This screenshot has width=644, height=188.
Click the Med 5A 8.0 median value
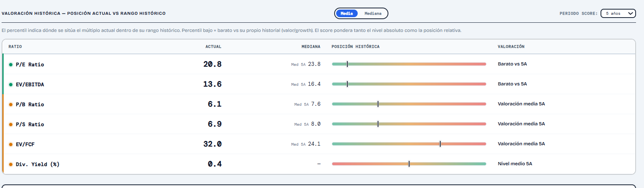pyautogui.click(x=307, y=124)
